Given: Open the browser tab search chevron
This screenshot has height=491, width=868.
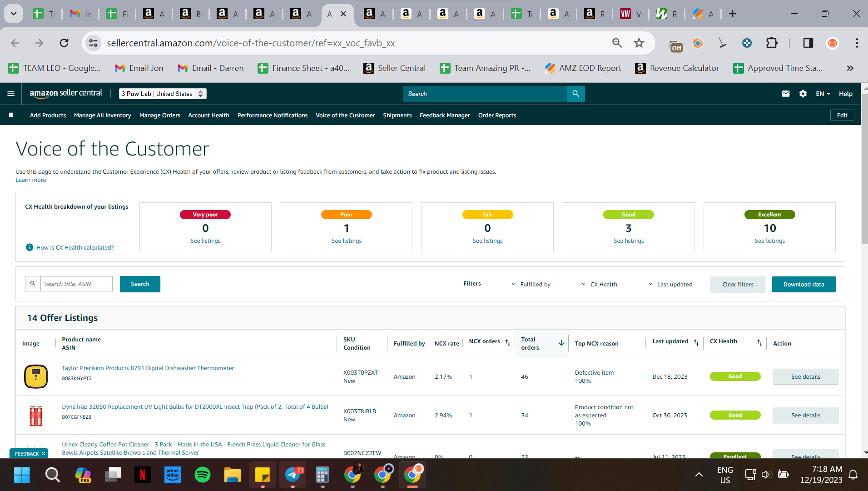Looking at the screenshot, I should pos(14,14).
